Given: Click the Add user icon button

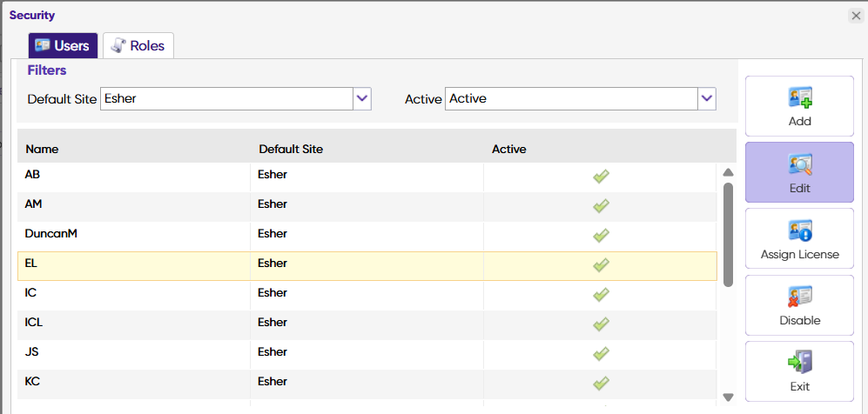Looking at the screenshot, I should pos(799,97).
